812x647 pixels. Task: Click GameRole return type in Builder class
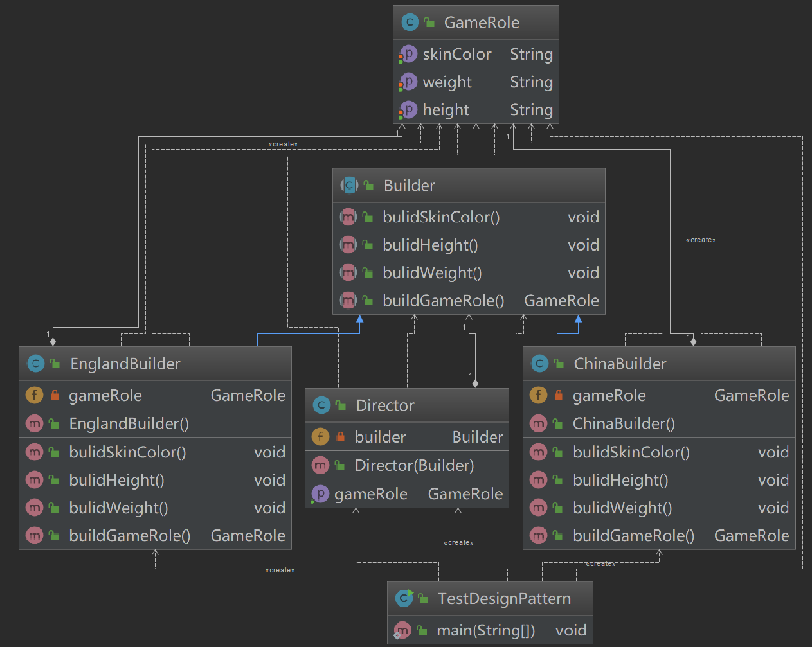[x=561, y=300]
